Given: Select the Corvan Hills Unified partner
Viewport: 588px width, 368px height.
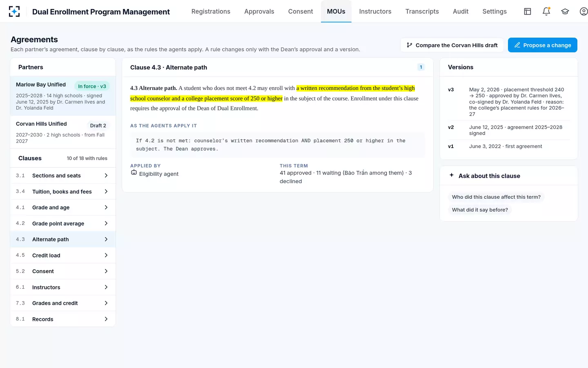Looking at the screenshot, I should coord(63,132).
